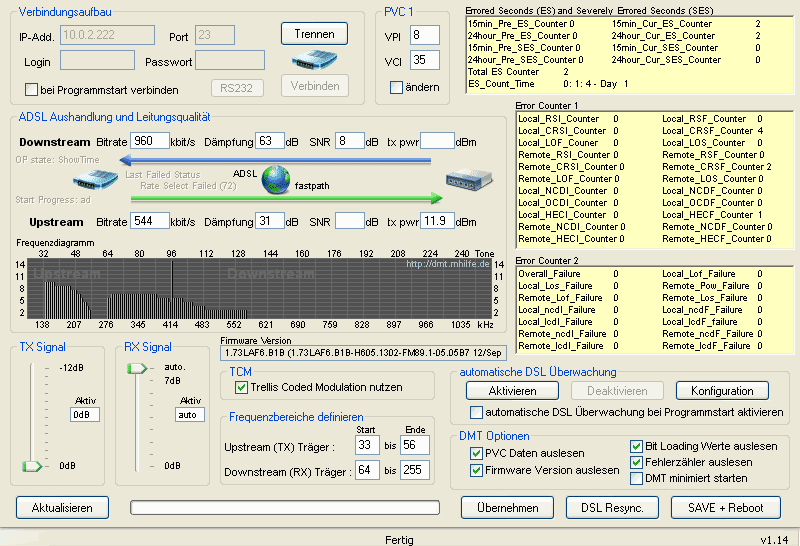Viewport: 800px width, 546px height.
Task: Uncheck 'Fehlerzähler auslesen' option
Action: pyautogui.click(x=636, y=462)
